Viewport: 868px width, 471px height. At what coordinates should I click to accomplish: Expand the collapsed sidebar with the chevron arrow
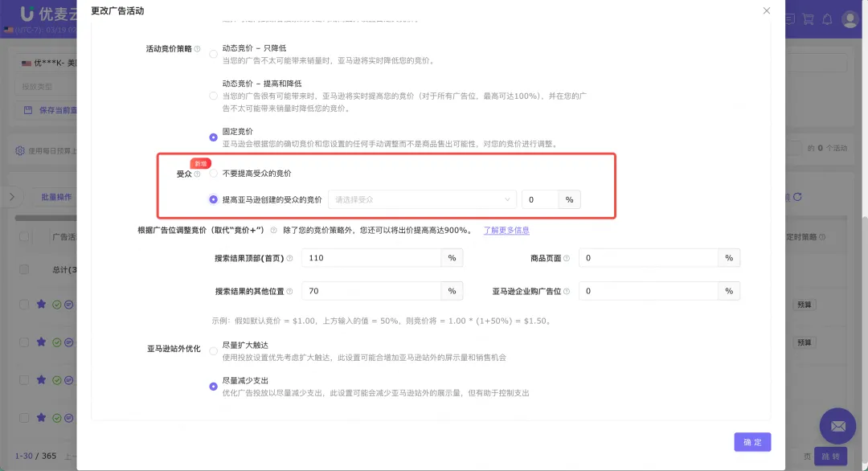tap(12, 195)
